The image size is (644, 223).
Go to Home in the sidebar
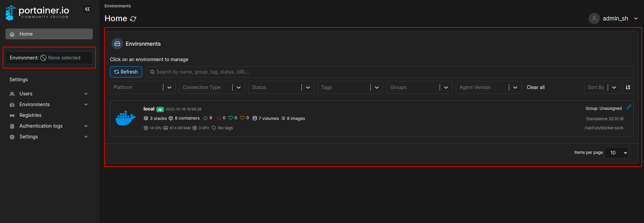pos(49,34)
